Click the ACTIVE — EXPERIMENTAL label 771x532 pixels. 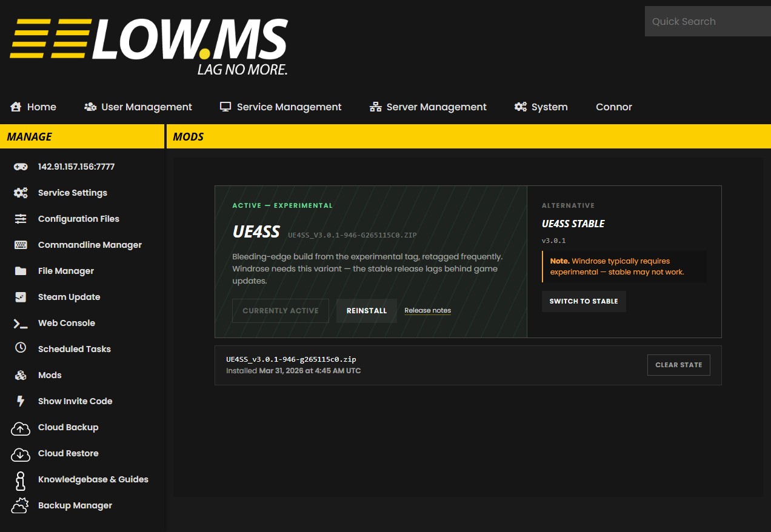[x=282, y=205]
